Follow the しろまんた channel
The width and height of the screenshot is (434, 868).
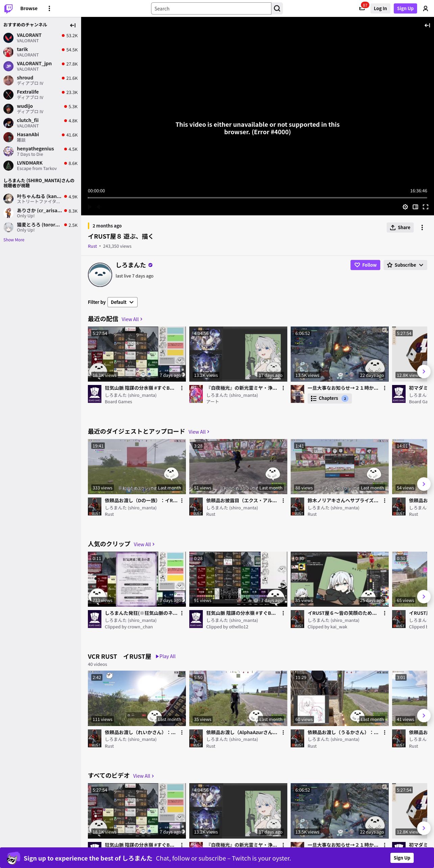point(365,265)
